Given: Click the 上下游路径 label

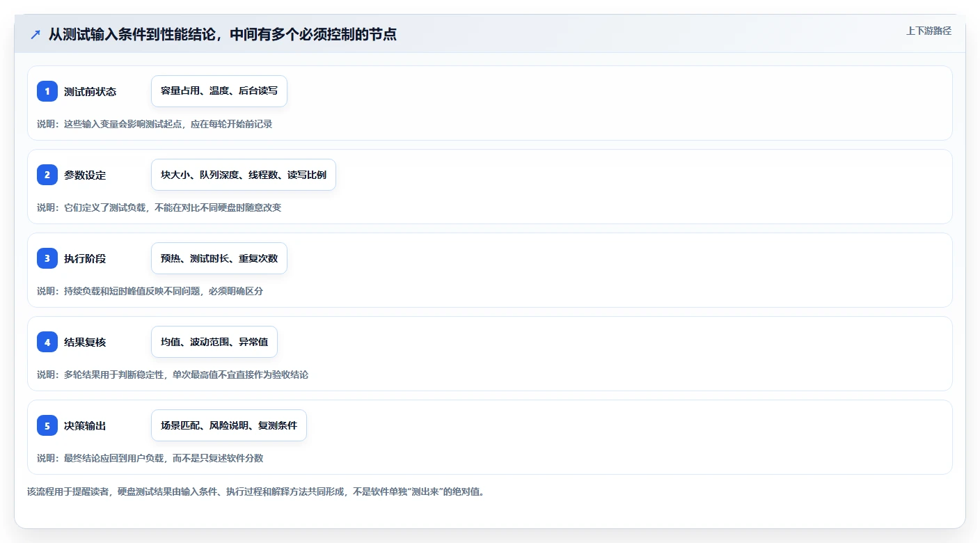Looking at the screenshot, I should pyautogui.click(x=928, y=31).
